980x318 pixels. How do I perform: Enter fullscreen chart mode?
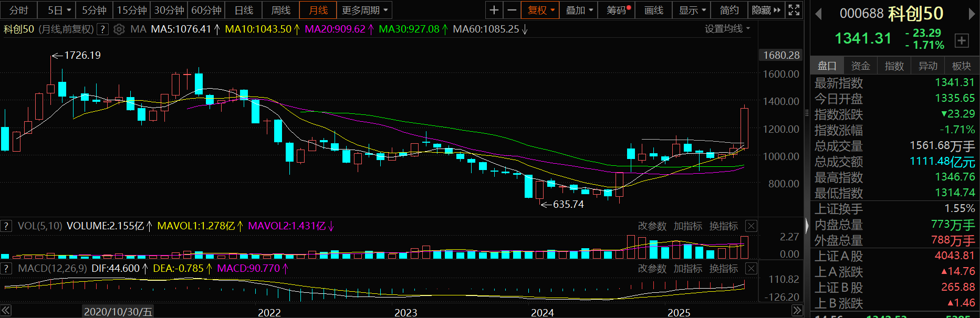click(x=794, y=10)
